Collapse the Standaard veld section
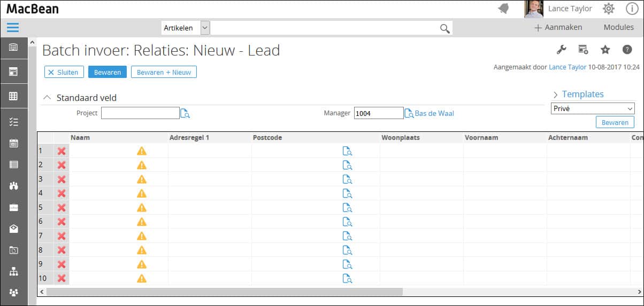644x306 pixels. pos(47,98)
